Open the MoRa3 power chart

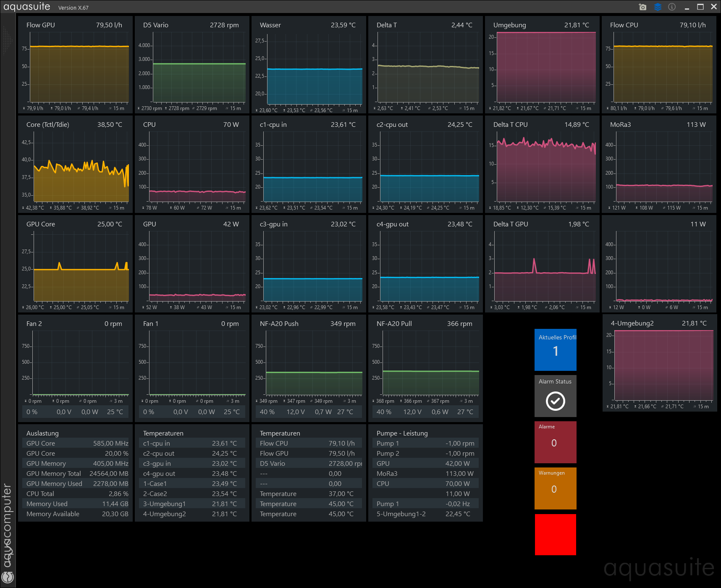point(659,164)
